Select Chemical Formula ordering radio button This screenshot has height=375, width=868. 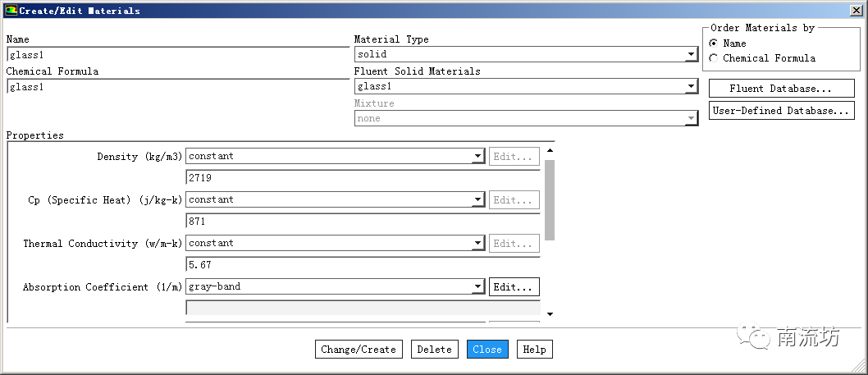click(714, 58)
